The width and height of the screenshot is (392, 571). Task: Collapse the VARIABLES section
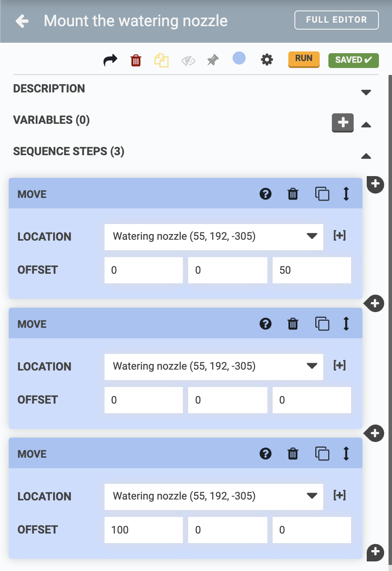coord(366,125)
